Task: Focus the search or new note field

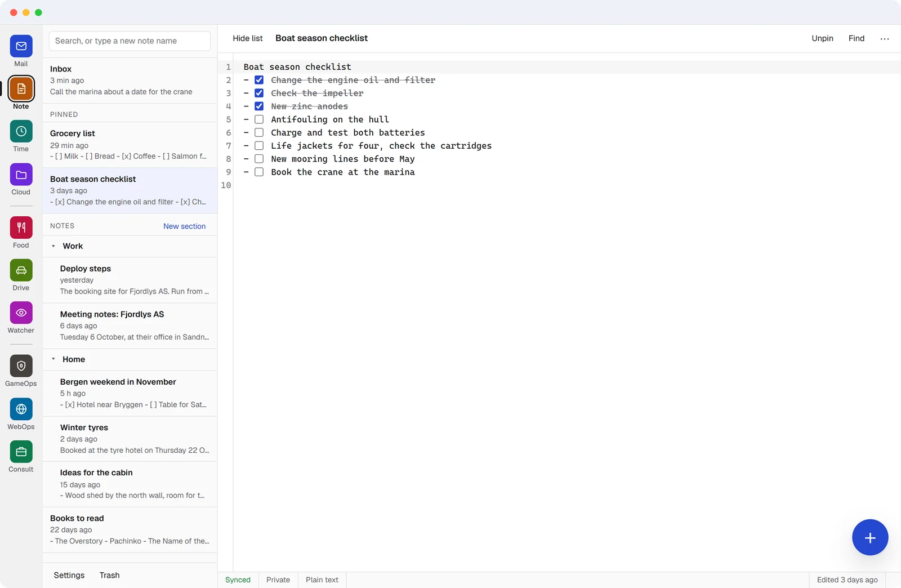Action: click(130, 41)
